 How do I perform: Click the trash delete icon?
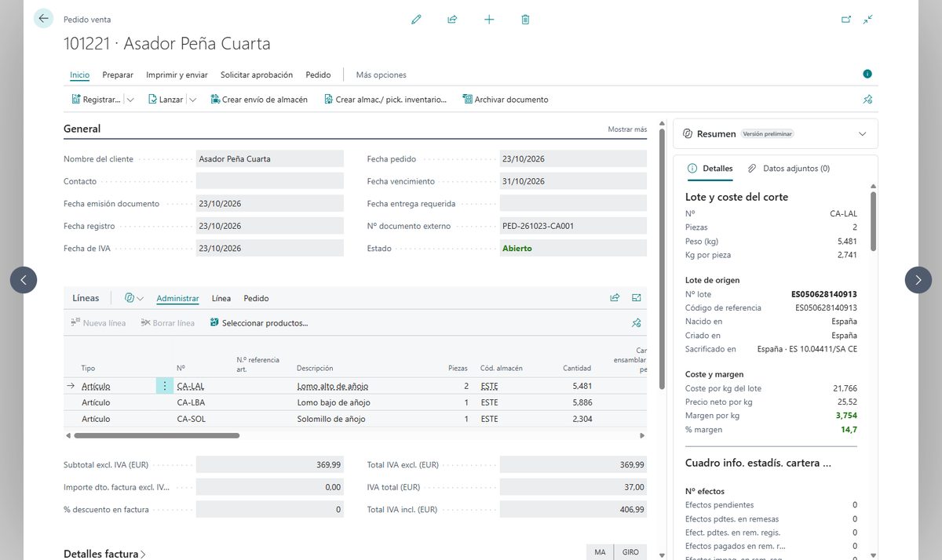coord(525,19)
